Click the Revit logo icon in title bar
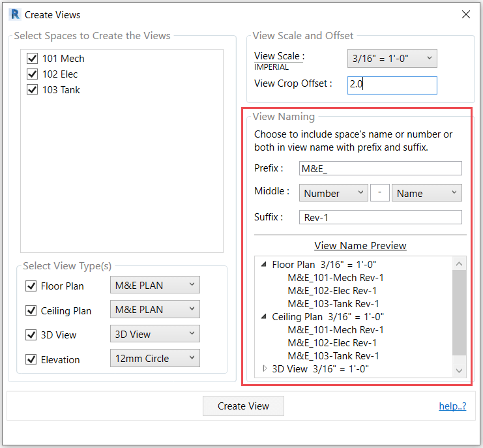Viewport: 483px width, 448px height. 14,14
